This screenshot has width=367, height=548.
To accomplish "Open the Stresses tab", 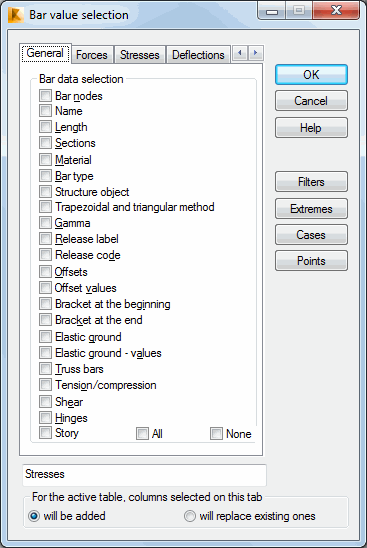I will pyautogui.click(x=140, y=55).
